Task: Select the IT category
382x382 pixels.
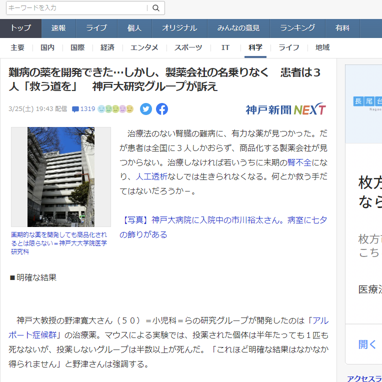Action: (x=225, y=48)
